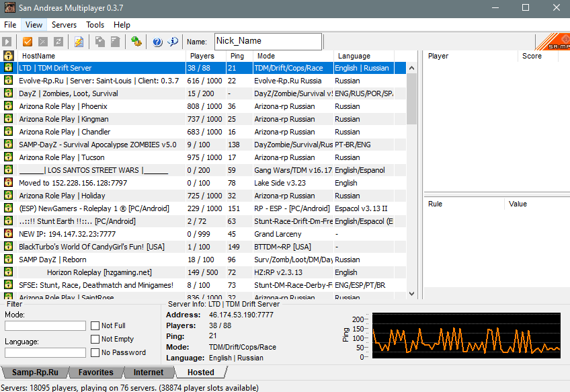
Task: Click the server list vertical scrollbar thumb
Action: (x=411, y=99)
